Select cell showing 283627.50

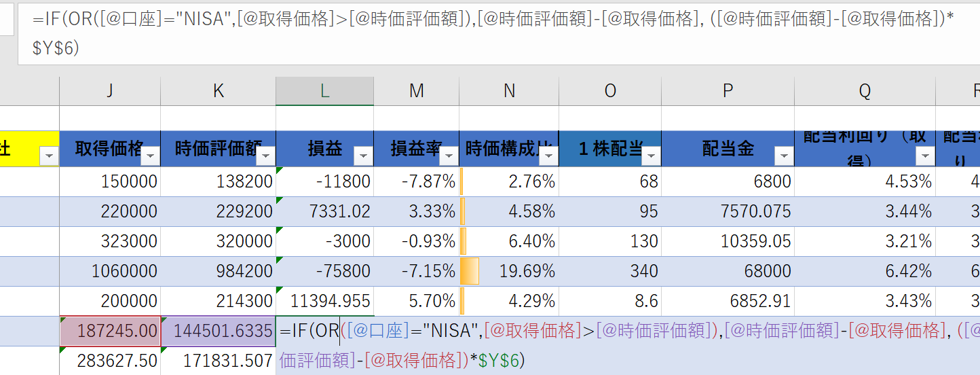pos(110,361)
